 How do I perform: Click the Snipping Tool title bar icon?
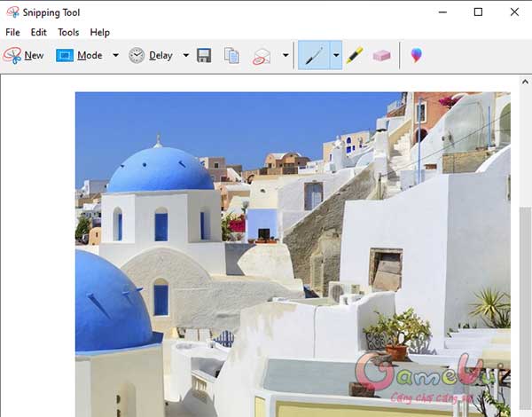click(13, 12)
